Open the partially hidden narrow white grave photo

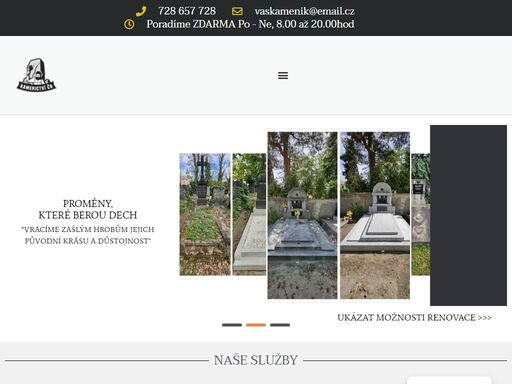tap(249, 214)
